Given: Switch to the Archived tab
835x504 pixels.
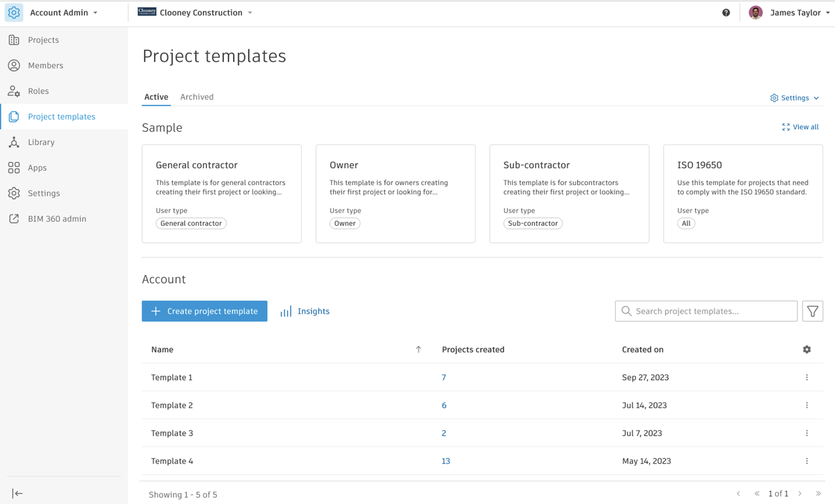Looking at the screenshot, I should pyautogui.click(x=197, y=97).
